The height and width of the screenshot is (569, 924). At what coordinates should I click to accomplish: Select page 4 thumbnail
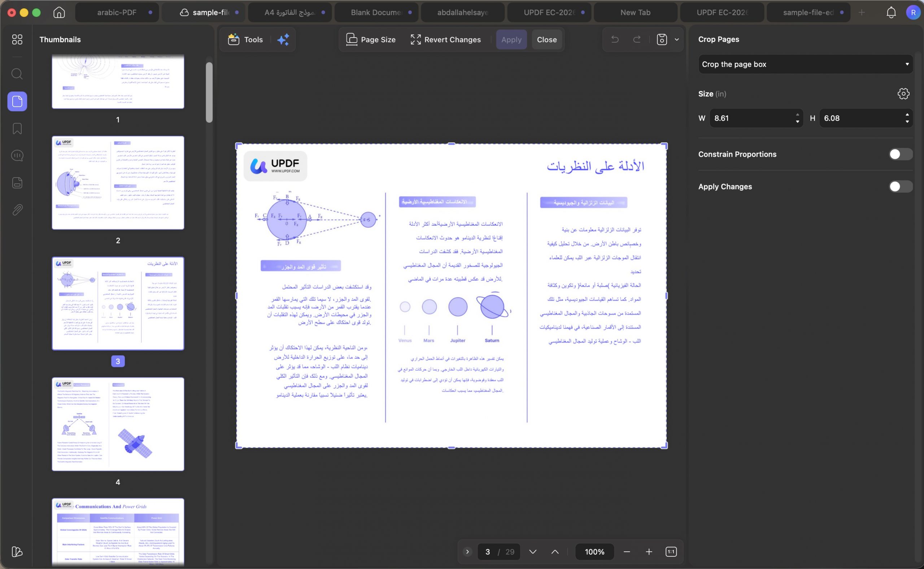tap(118, 424)
